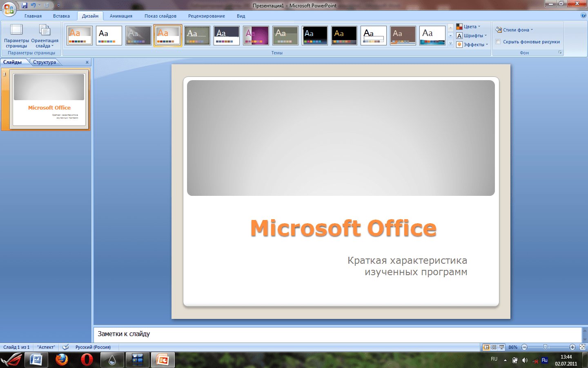Click the zoom slider handle
The image size is (588, 368).
[546, 347]
